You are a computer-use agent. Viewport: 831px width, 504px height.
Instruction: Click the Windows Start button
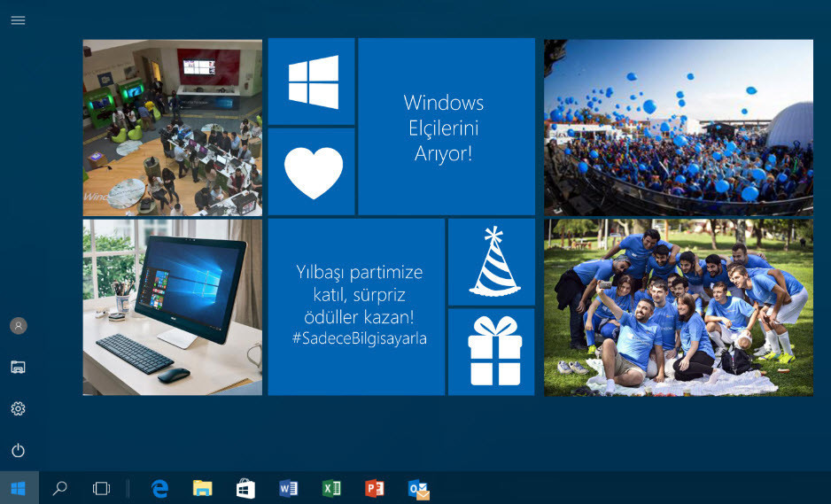point(19,488)
